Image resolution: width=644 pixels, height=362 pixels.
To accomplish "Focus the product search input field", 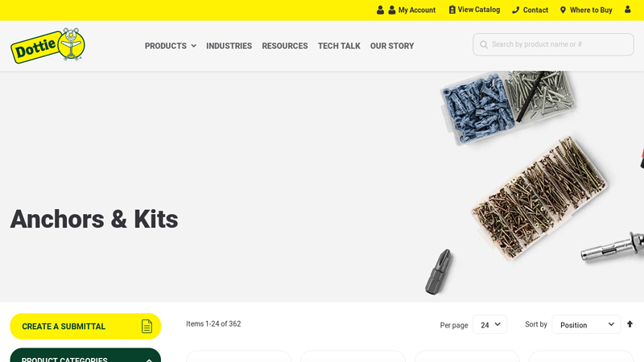I will coord(553,44).
